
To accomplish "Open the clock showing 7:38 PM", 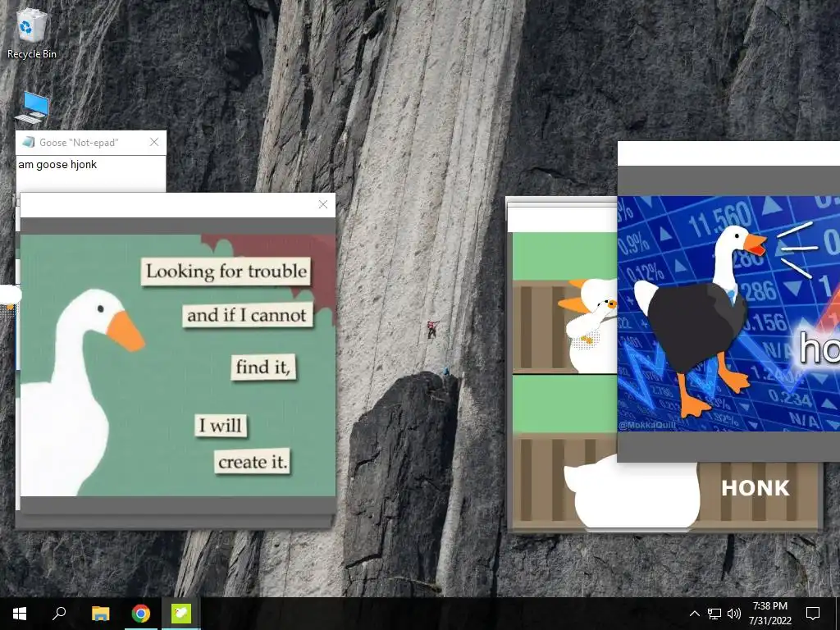I will (769, 614).
